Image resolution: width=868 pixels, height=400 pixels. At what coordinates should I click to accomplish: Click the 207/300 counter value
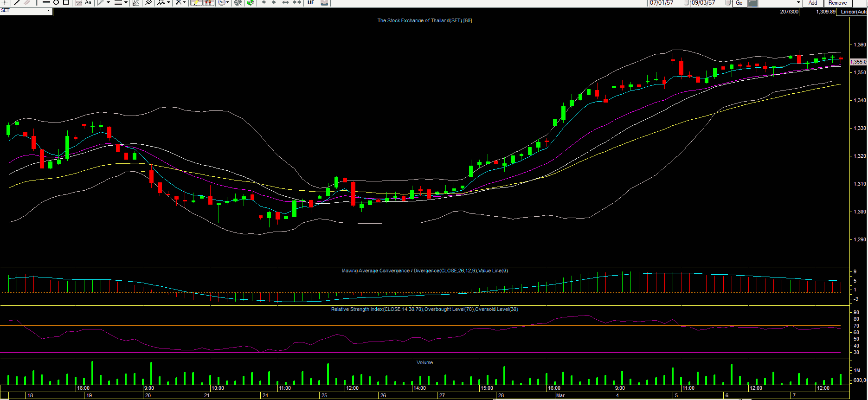[x=789, y=12]
